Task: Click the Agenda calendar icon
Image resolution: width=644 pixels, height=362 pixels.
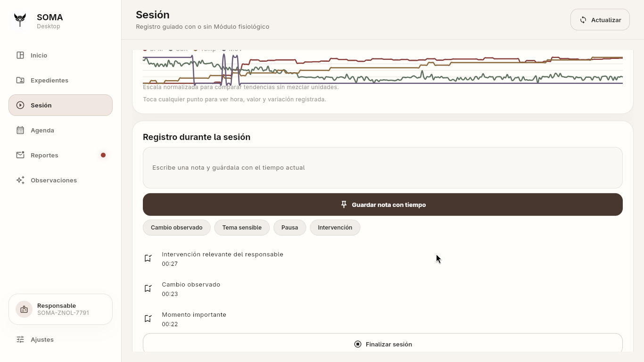Action: tap(20, 130)
